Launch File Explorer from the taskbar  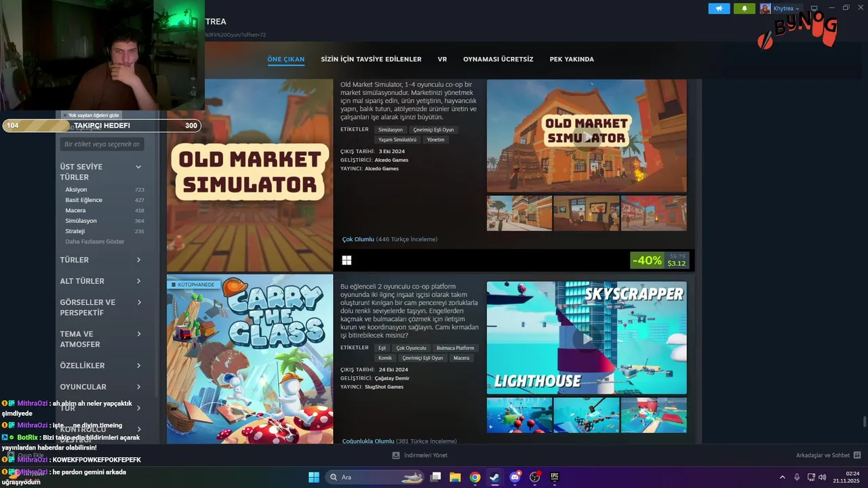pos(455,477)
